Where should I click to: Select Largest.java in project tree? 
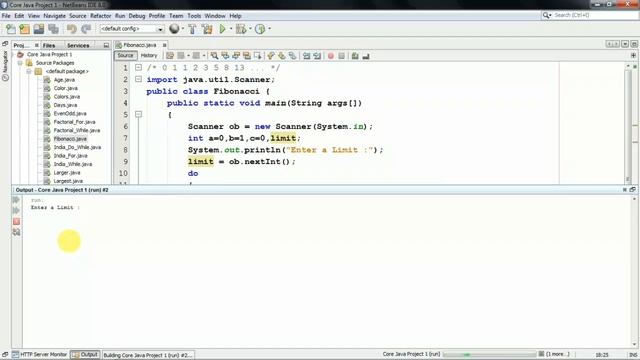[x=68, y=181]
